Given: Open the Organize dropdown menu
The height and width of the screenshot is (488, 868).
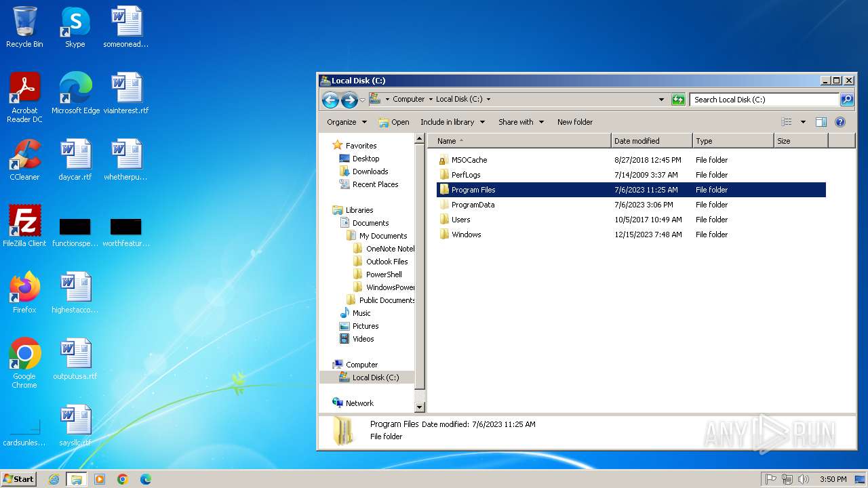Looking at the screenshot, I should pos(347,122).
